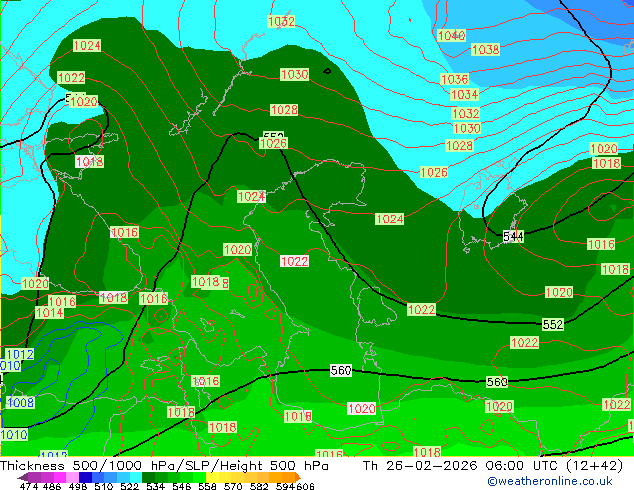This screenshot has height=490, width=634.
Task: Click the legend value 498
Action: click(78, 486)
